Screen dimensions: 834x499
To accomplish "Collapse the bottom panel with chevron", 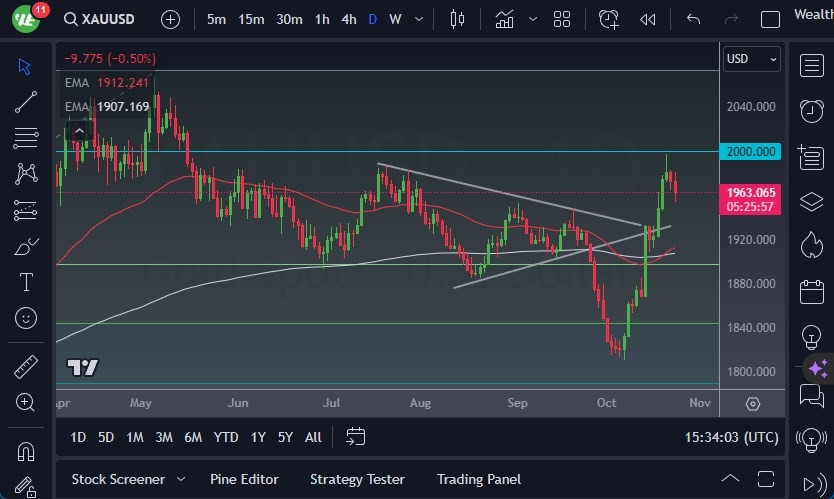I will point(731,479).
